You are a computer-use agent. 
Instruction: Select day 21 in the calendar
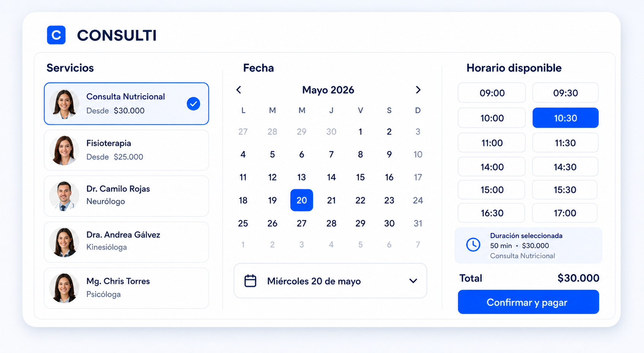[331, 200]
